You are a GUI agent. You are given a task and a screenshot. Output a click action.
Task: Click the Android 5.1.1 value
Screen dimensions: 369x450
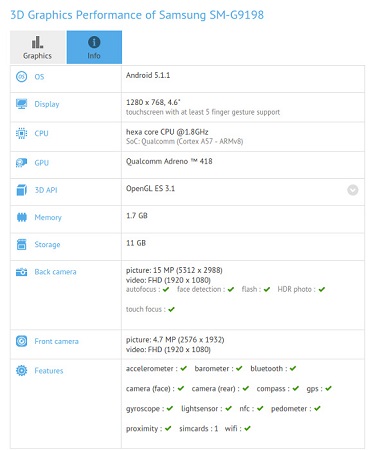click(148, 75)
